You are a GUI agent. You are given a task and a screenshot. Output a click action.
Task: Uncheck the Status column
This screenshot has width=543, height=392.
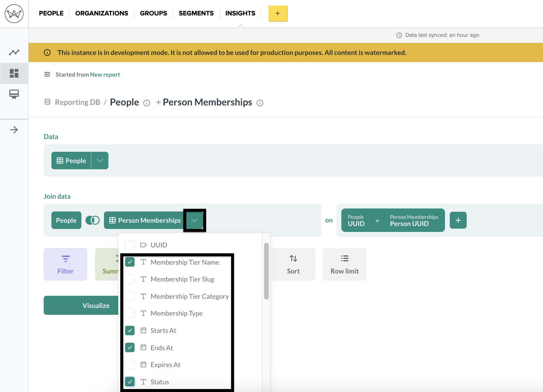pos(130,382)
